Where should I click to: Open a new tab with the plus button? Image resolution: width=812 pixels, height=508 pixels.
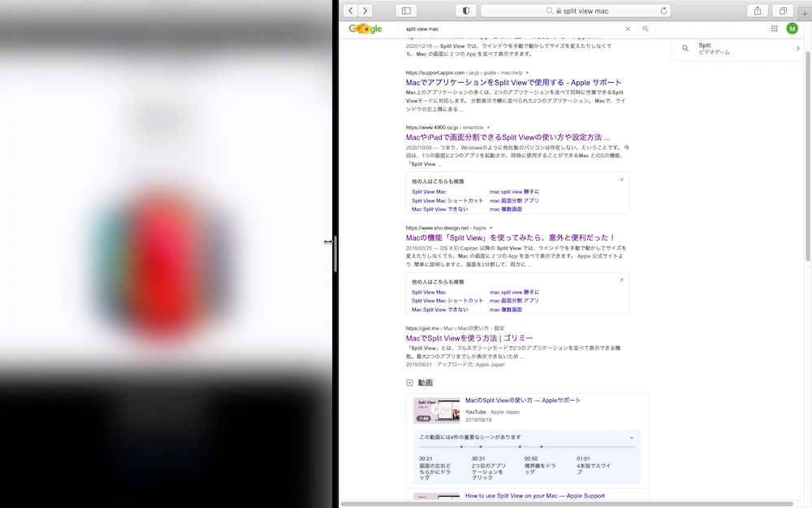(x=805, y=14)
